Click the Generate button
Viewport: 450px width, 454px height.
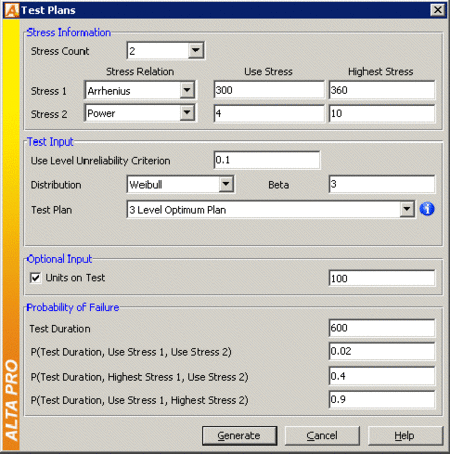coord(239,436)
